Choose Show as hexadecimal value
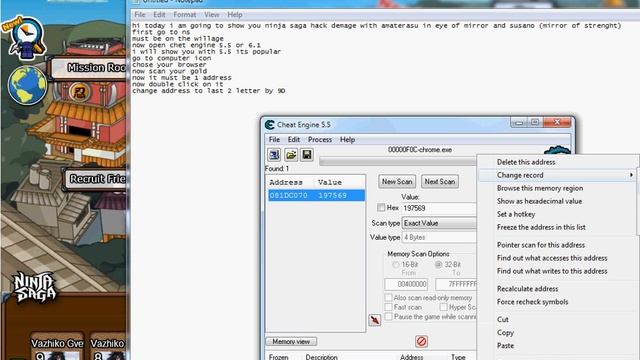The height and width of the screenshot is (360, 640). [x=539, y=201]
